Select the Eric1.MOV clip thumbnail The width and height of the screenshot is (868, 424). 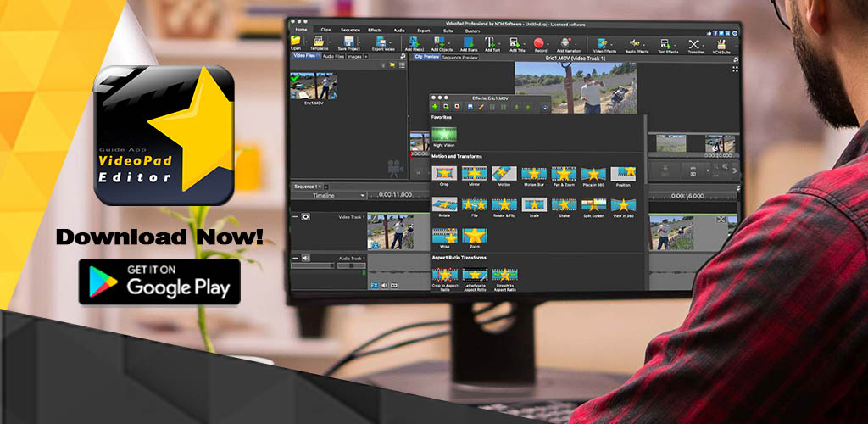pos(315,87)
